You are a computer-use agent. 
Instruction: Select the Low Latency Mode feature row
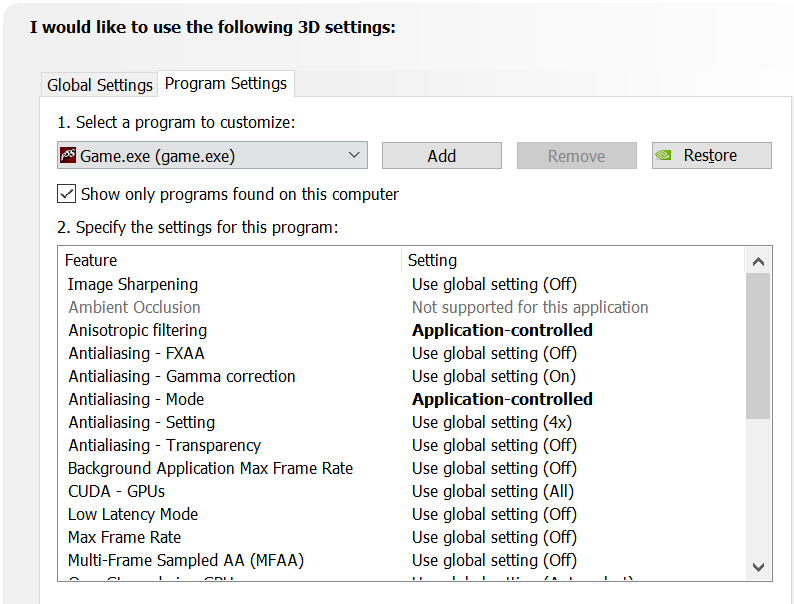pyautogui.click(x=133, y=514)
